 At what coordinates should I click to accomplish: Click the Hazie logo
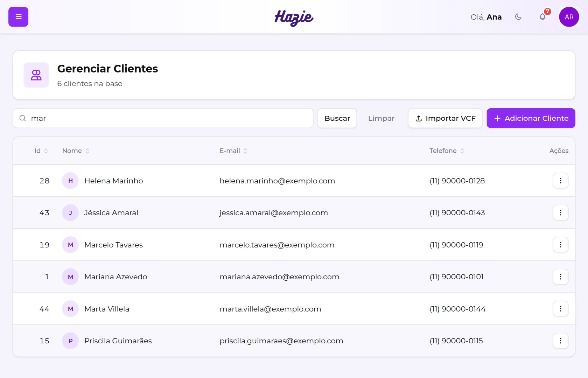(294, 17)
